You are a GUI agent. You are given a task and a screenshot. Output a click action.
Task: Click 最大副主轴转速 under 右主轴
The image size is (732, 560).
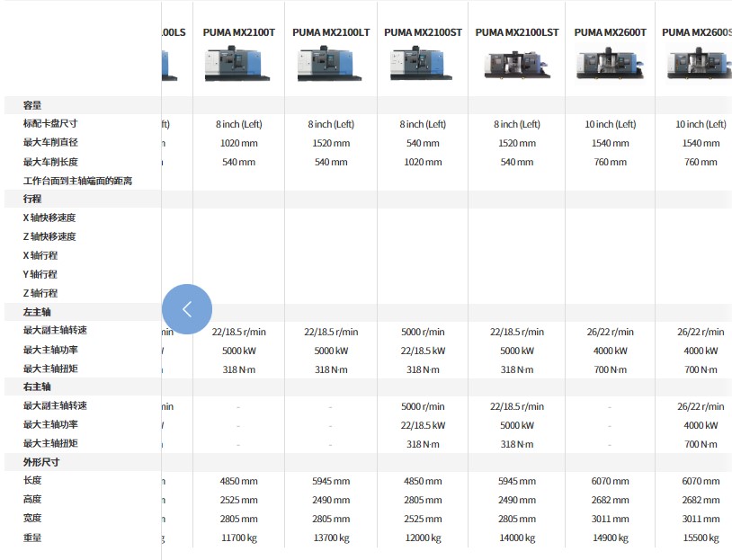tap(55, 405)
